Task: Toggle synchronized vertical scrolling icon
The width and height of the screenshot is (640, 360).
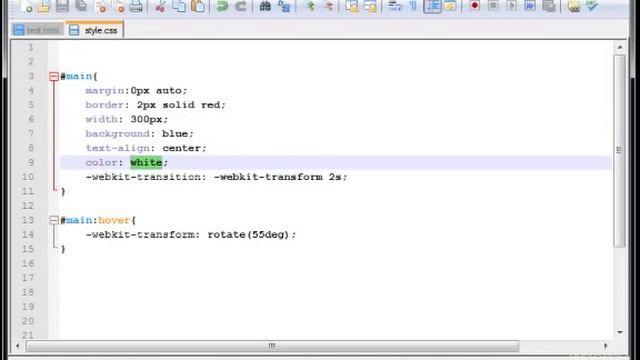Action: pos(352,6)
